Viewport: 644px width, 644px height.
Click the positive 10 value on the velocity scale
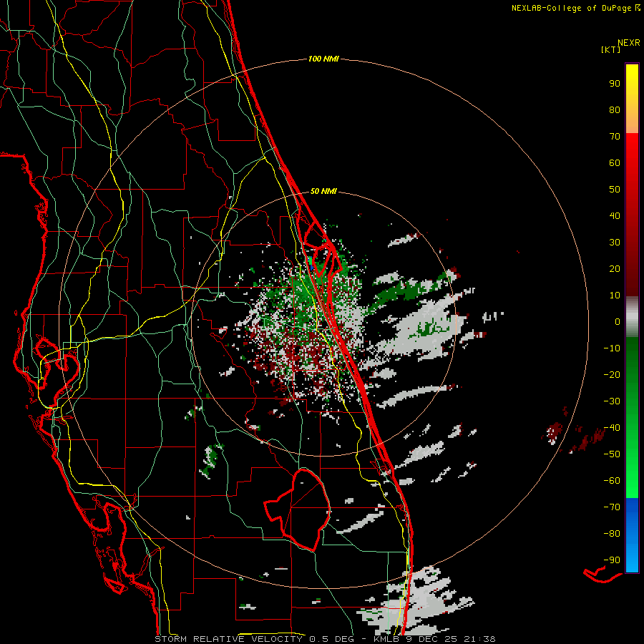[615, 296]
